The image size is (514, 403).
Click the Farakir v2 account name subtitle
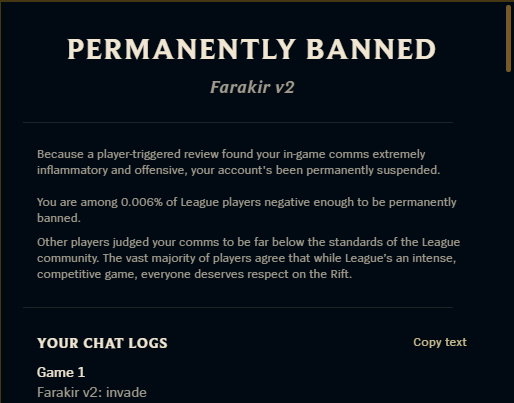point(252,87)
